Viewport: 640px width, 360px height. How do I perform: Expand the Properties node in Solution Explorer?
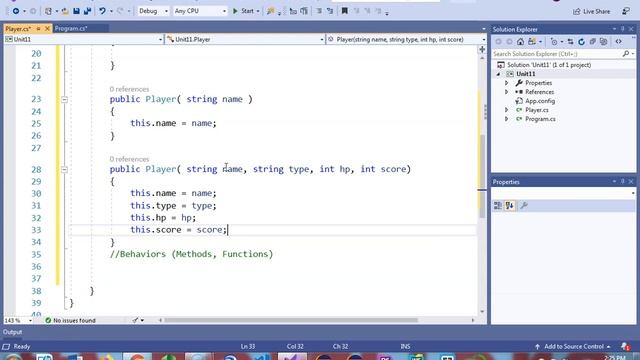click(507, 83)
